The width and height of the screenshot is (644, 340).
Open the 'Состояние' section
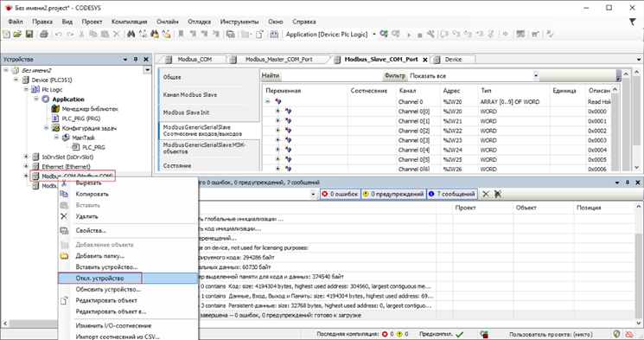point(177,165)
